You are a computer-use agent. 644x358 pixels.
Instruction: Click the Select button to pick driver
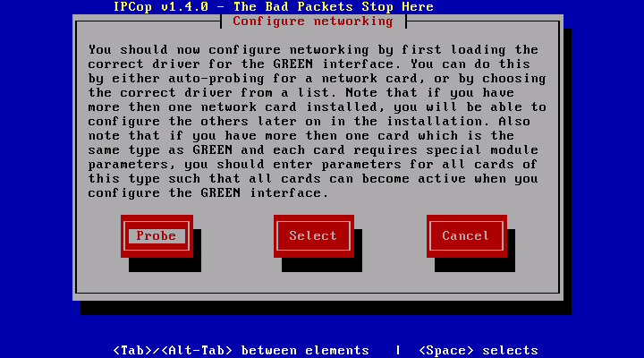coord(313,236)
